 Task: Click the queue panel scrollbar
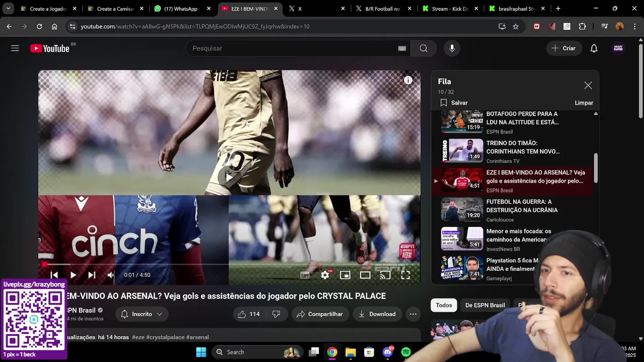click(596, 168)
